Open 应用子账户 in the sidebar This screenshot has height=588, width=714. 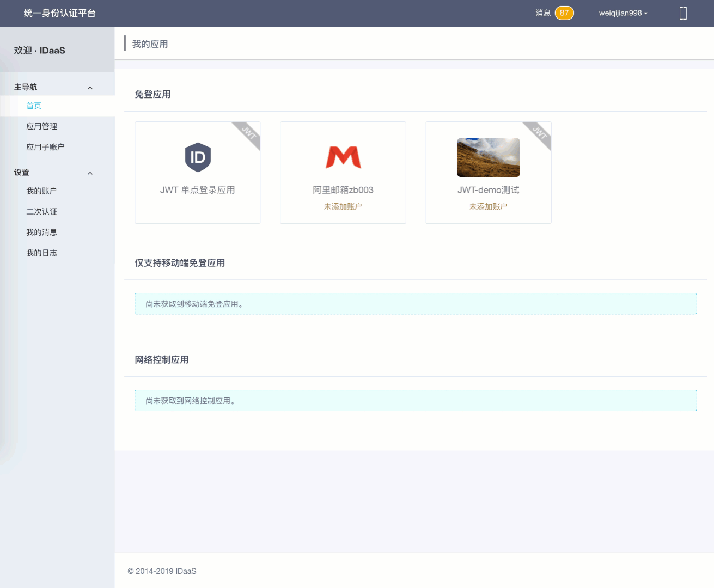(x=46, y=147)
